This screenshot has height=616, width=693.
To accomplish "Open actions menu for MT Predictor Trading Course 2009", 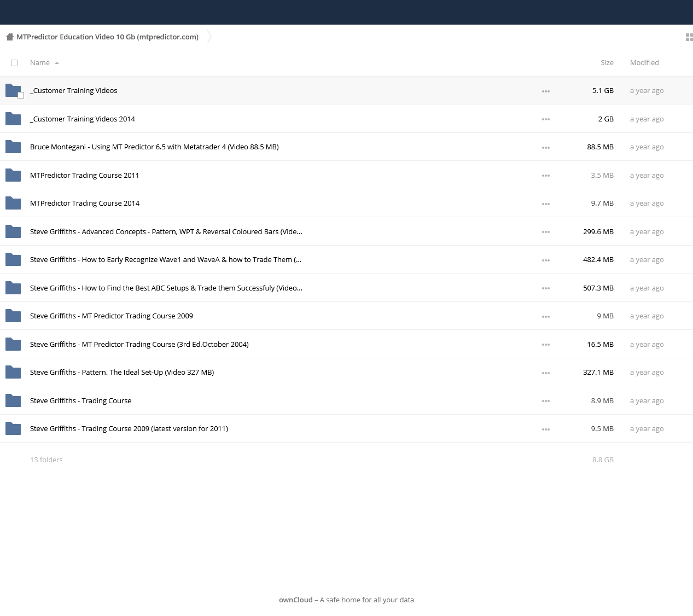I will [x=546, y=317].
